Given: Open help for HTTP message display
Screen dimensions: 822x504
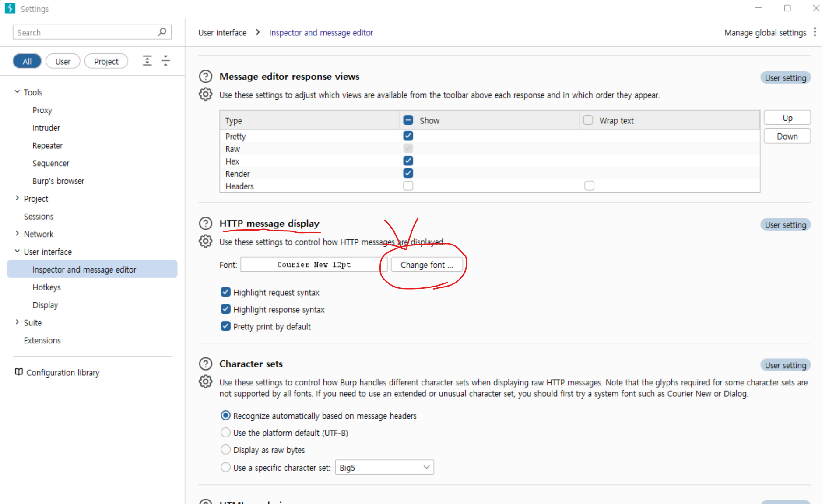Looking at the screenshot, I should tap(205, 224).
